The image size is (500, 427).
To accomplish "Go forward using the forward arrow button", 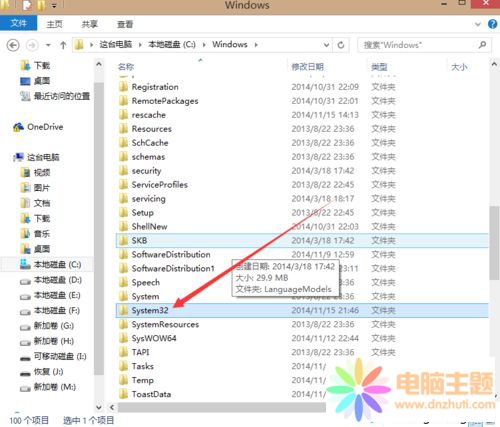I will [32, 45].
